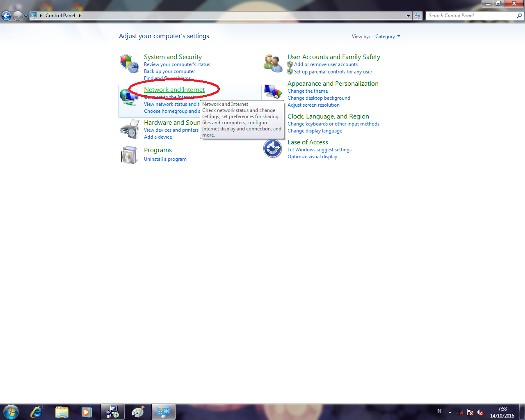Open Change desktop background
Screen dimensions: 525x420
319,98
